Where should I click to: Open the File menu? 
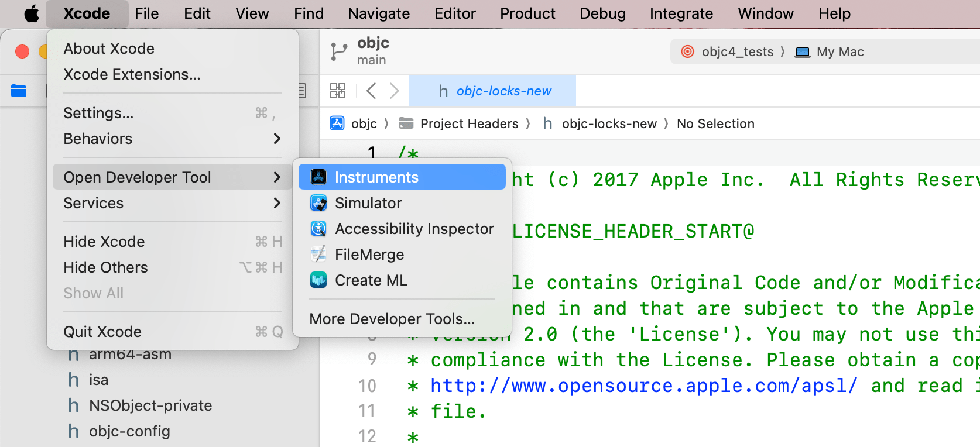click(x=146, y=13)
